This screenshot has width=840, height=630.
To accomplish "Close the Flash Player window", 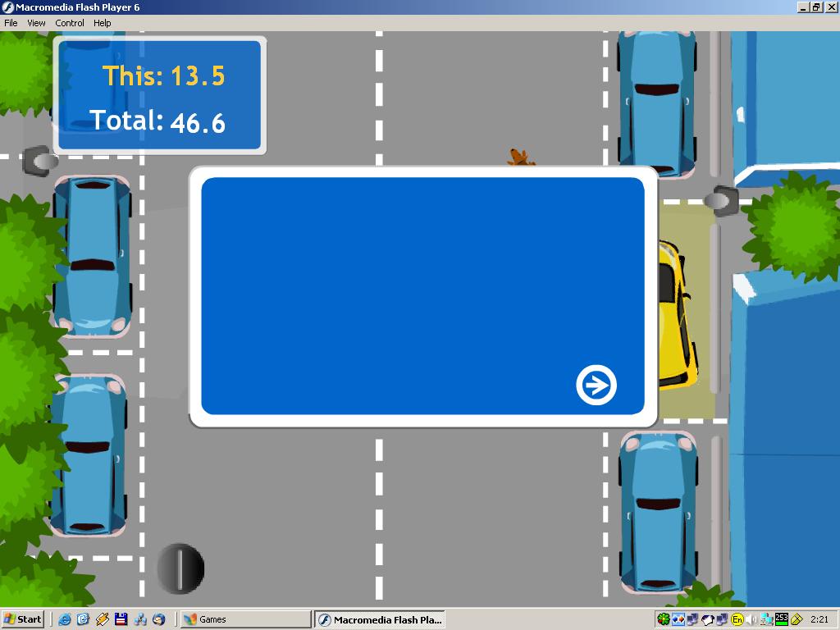I will pyautogui.click(x=831, y=7).
